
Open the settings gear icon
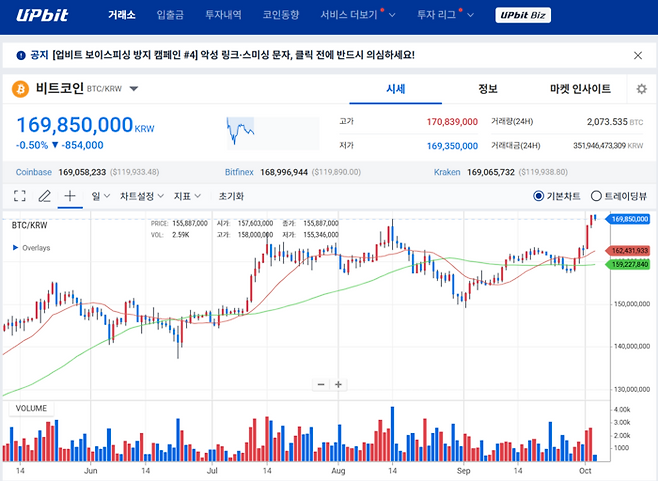(641, 89)
